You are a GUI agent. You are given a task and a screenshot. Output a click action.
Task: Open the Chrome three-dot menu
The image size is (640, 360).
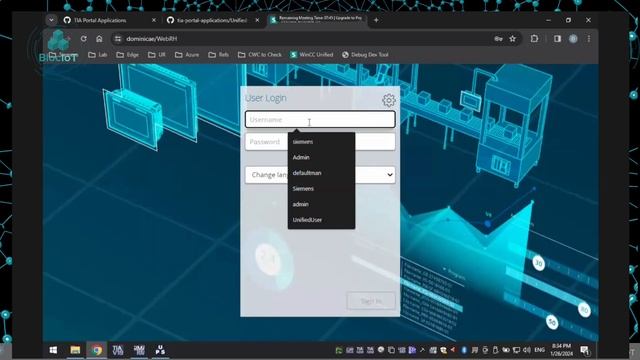(x=589, y=39)
